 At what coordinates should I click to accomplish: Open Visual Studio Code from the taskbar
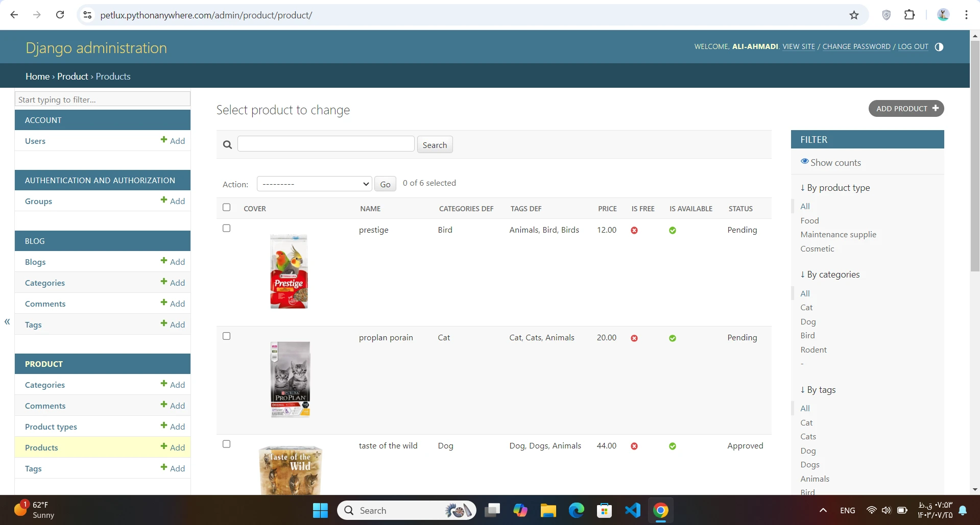pos(632,510)
